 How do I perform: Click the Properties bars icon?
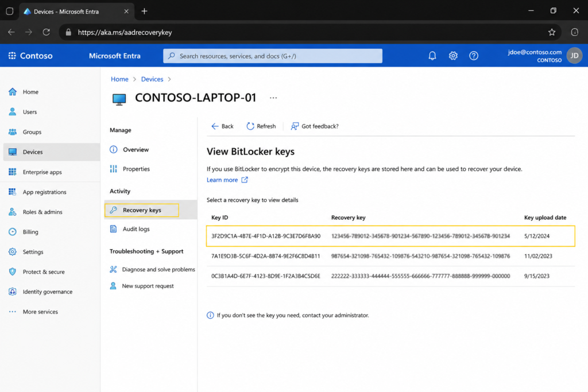pos(113,169)
